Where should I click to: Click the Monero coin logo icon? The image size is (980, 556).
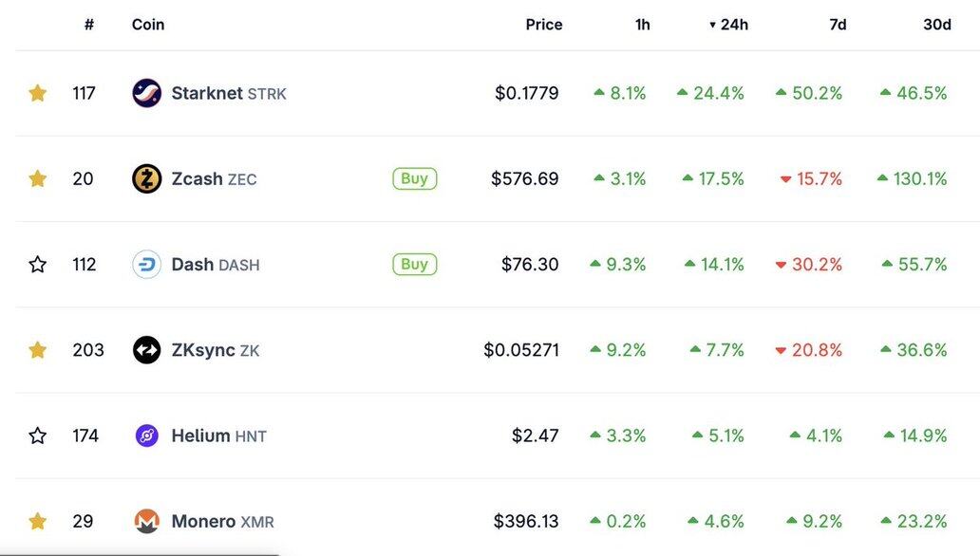[x=147, y=521]
